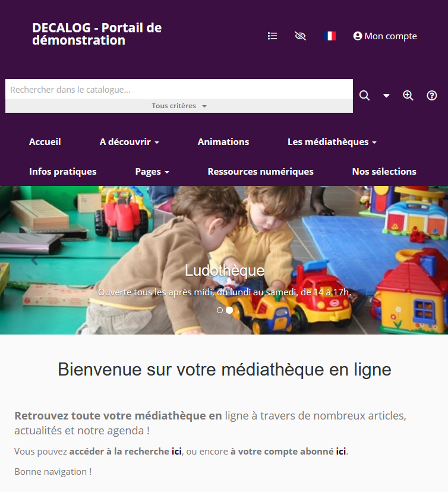This screenshot has height=492, width=448.
Task: Open the question mark help icon
Action: 432,96
